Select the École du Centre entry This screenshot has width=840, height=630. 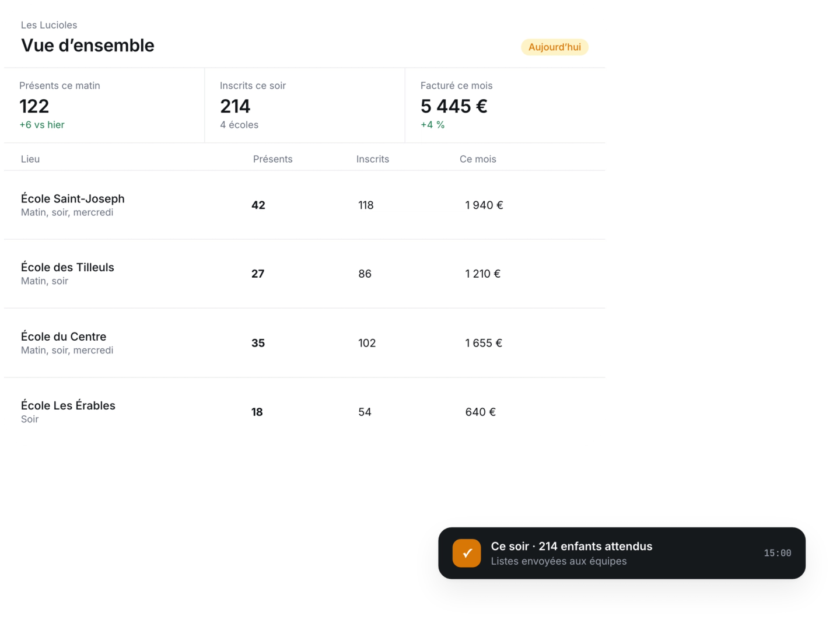pos(304,343)
